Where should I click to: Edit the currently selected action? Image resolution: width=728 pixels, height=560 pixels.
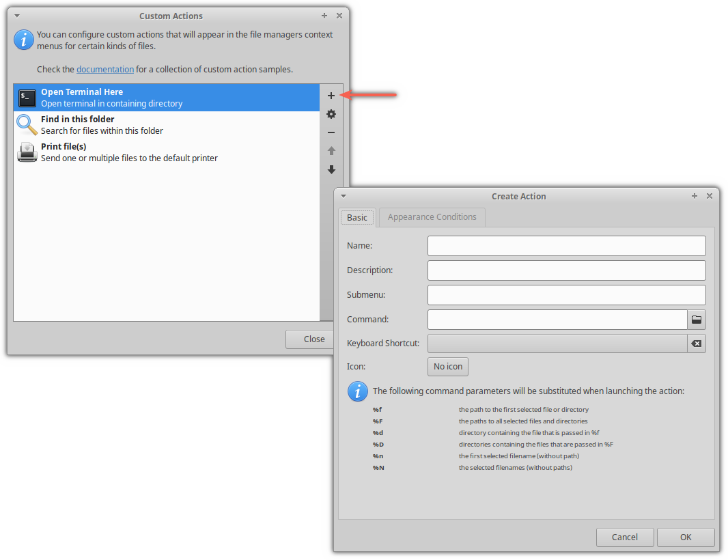pyautogui.click(x=331, y=114)
